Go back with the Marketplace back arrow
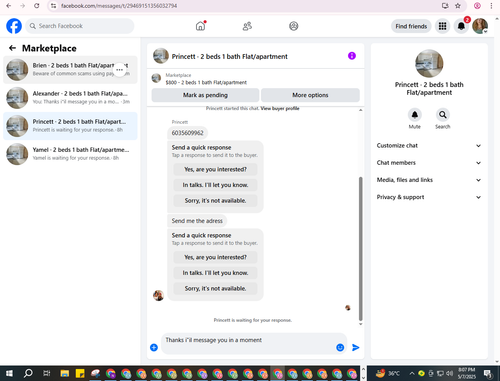Image resolution: width=500 pixels, height=381 pixels. [12, 48]
